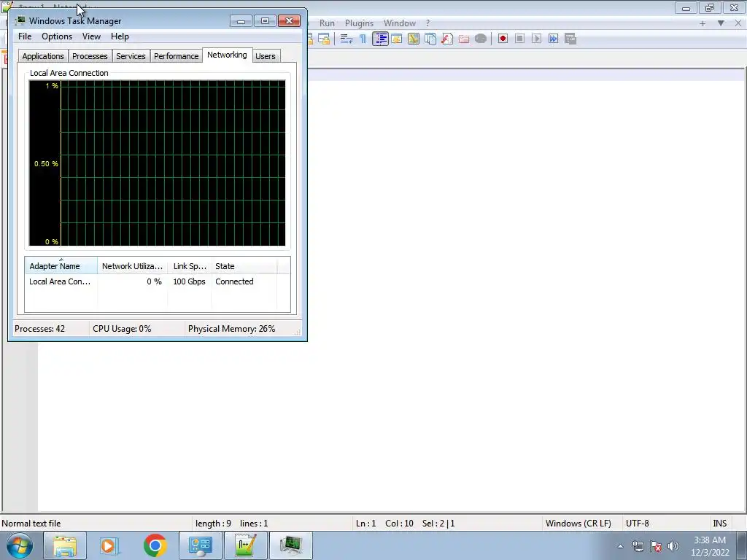Sort by Network Utilization column header
747x560 pixels.
133,266
